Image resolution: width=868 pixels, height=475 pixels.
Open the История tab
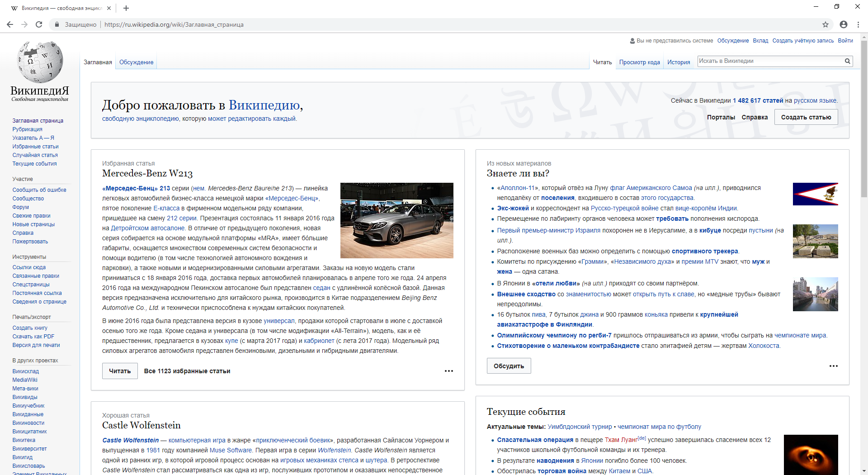point(679,62)
